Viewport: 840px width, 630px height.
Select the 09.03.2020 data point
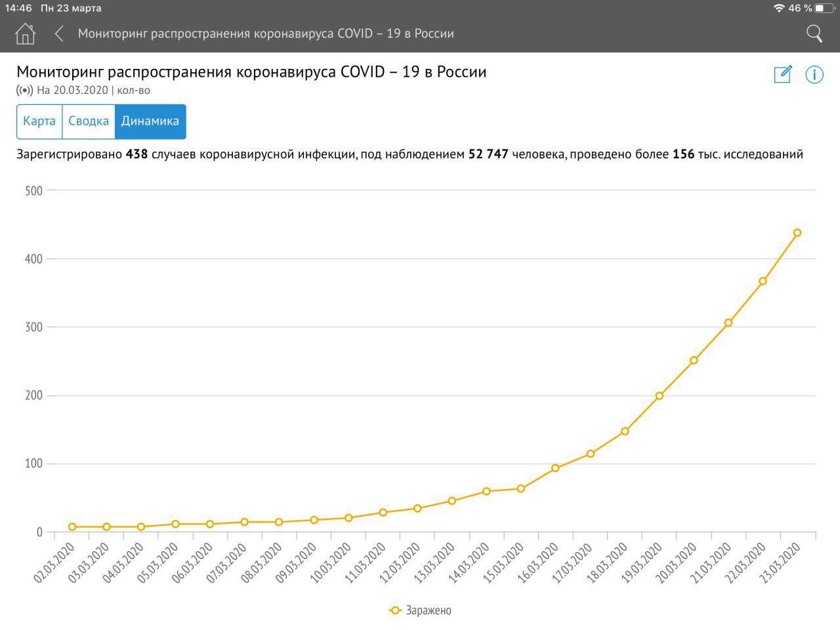coord(314,520)
